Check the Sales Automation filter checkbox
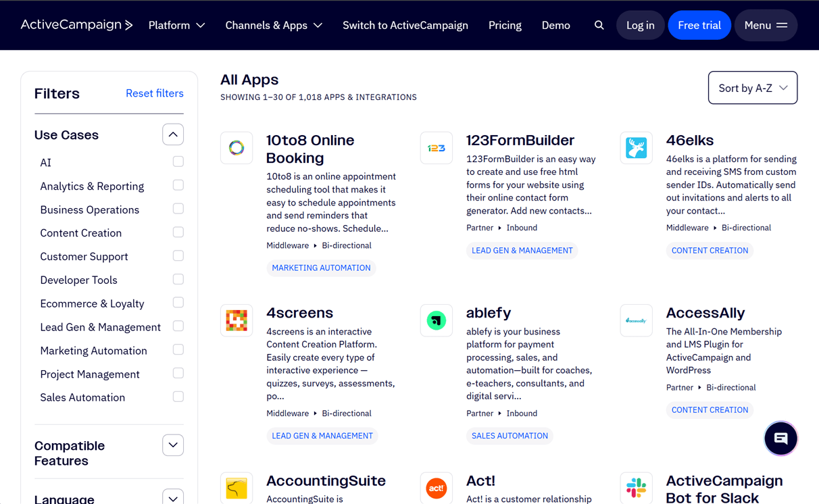Viewport: 819px width, 504px height. pos(178,397)
